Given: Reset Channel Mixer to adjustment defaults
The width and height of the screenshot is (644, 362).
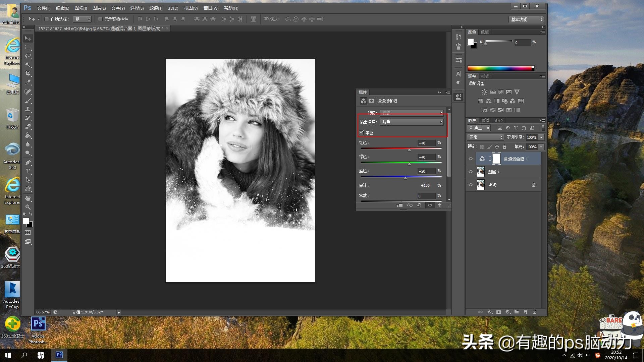Looking at the screenshot, I should 419,205.
